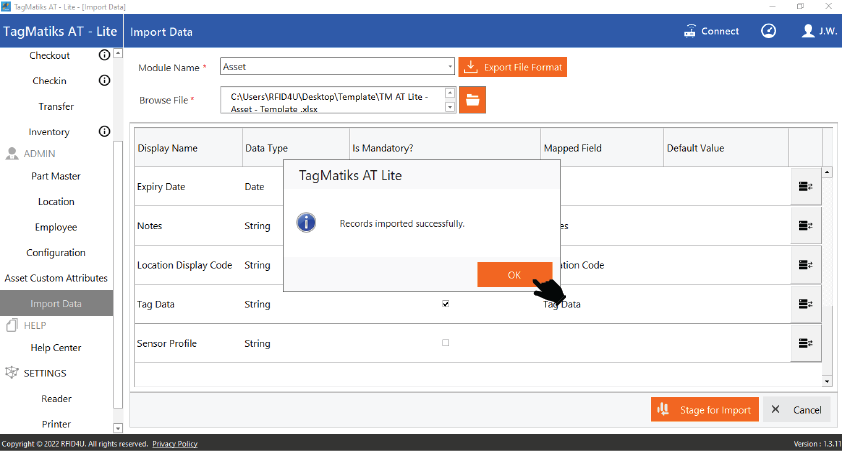
Task: Click the mapping icon in Sensor Profile row
Action: (805, 343)
